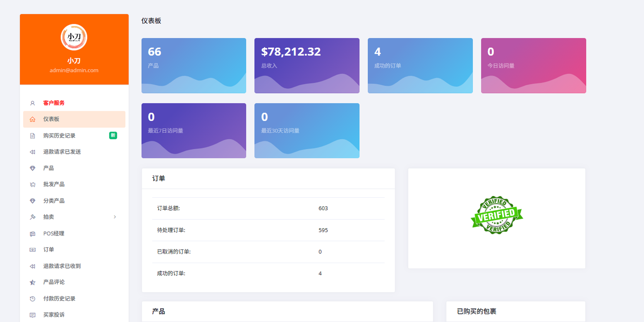Click the 小刀 profile avatar
Viewport: 644px width, 322px height.
click(x=74, y=37)
